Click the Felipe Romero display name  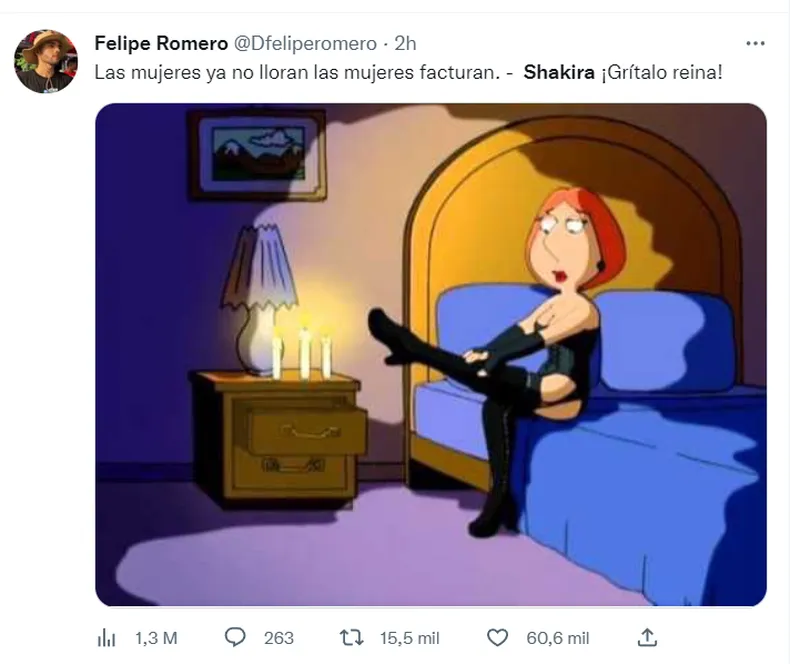pos(160,43)
